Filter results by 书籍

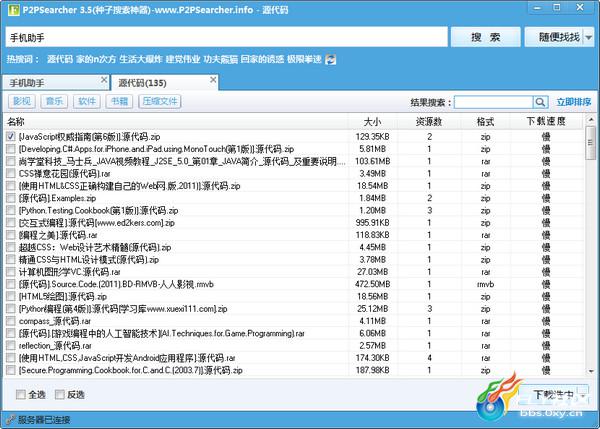pos(119,101)
